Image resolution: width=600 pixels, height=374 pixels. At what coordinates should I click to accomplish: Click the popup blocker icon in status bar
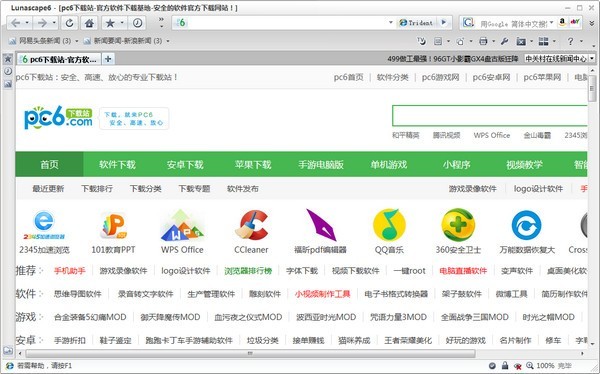coord(518,366)
